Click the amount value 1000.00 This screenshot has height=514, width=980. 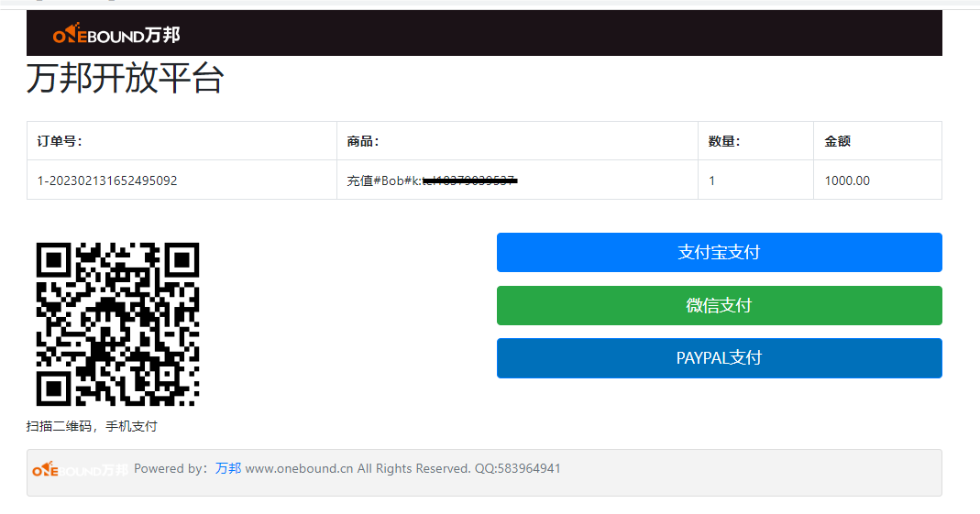(847, 180)
